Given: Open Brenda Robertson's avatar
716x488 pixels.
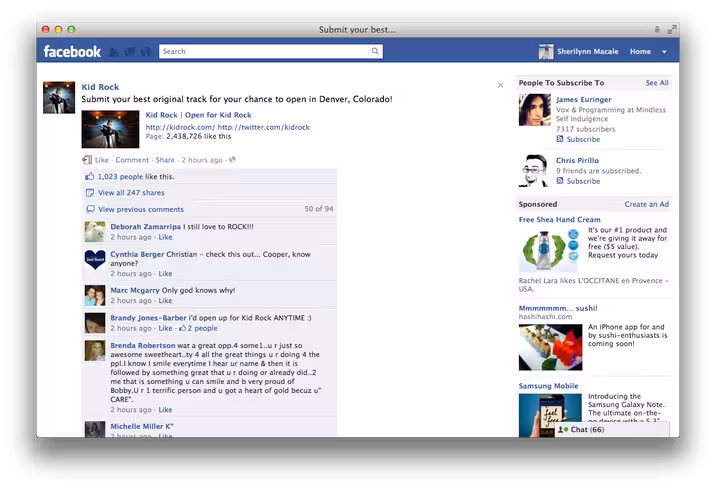Looking at the screenshot, I should point(95,351).
